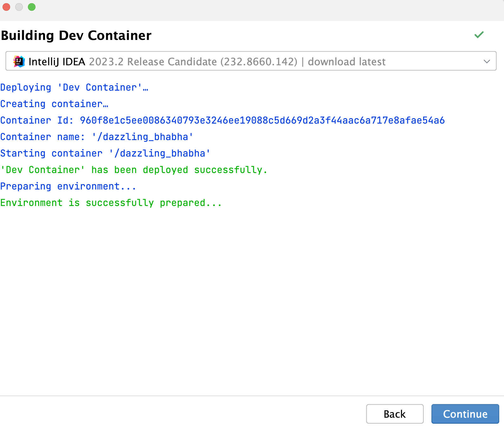Click the green success checkmark icon
This screenshot has height=431, width=504.
tap(479, 35)
